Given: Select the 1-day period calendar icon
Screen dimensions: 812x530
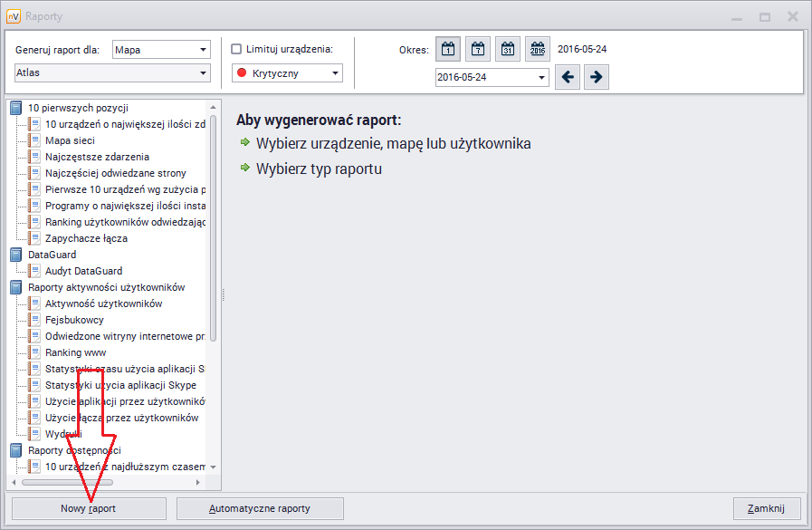Looking at the screenshot, I should click(448, 50).
